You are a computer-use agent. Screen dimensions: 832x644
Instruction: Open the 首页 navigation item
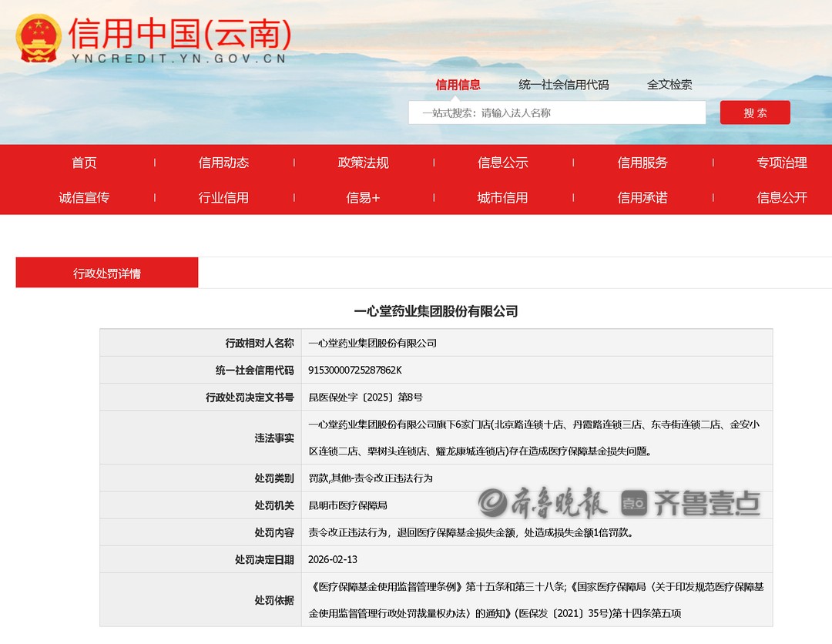point(84,163)
